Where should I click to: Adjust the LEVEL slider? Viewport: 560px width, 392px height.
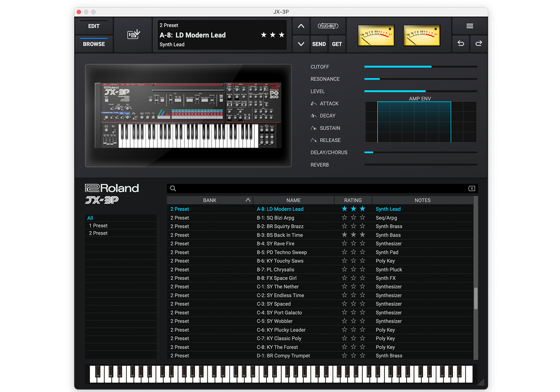tap(421, 91)
